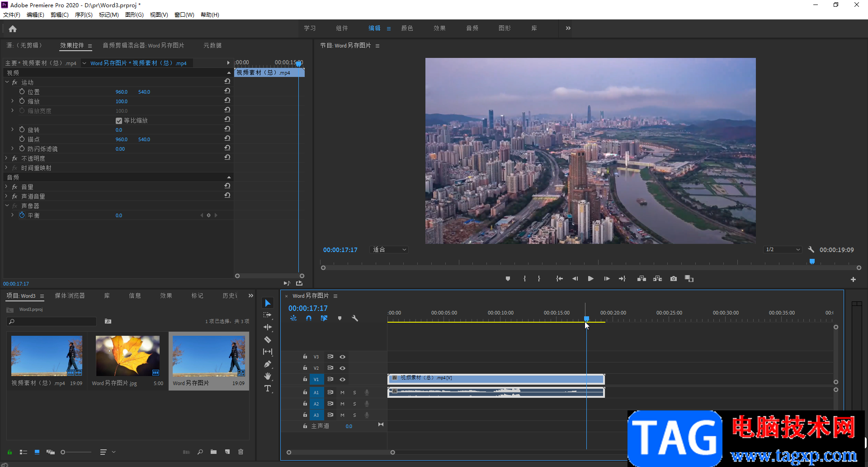
Task: Click the timeline Add Marker icon
Action: (x=340, y=318)
